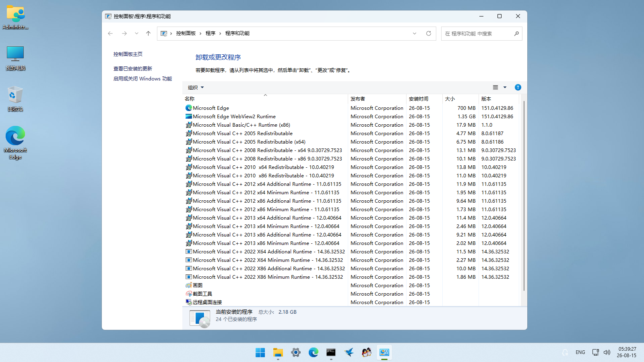Viewport: 644px width, 362px height.
Task: Open blue bird app on taskbar
Action: click(x=349, y=353)
